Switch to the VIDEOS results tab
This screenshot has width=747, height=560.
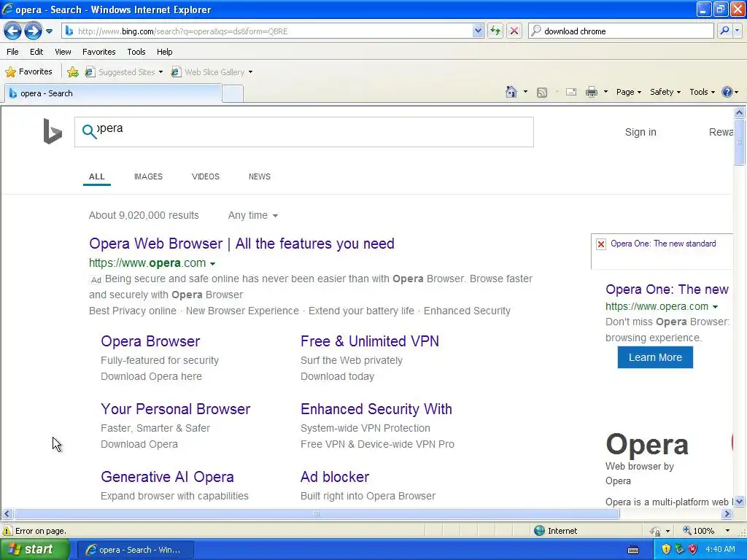[205, 176]
